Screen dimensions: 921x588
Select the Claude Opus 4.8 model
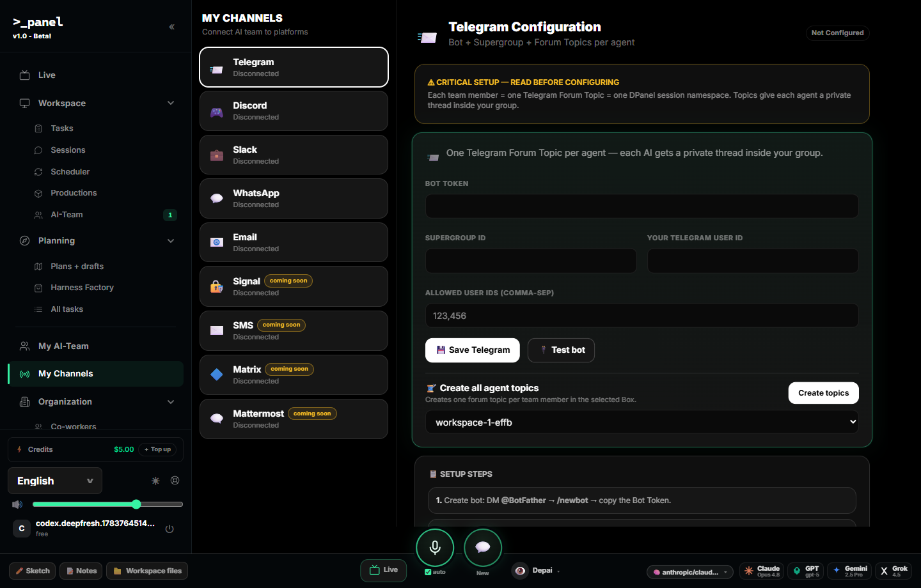(762, 571)
